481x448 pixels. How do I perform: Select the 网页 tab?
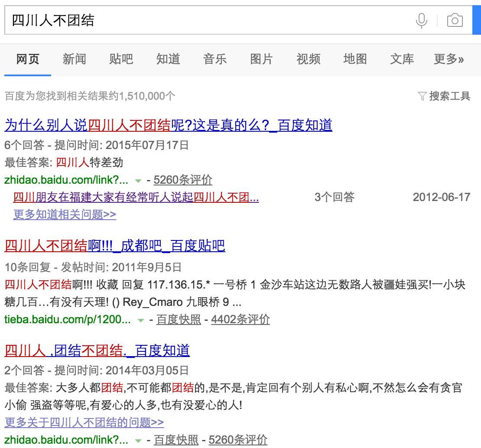pyautogui.click(x=28, y=59)
